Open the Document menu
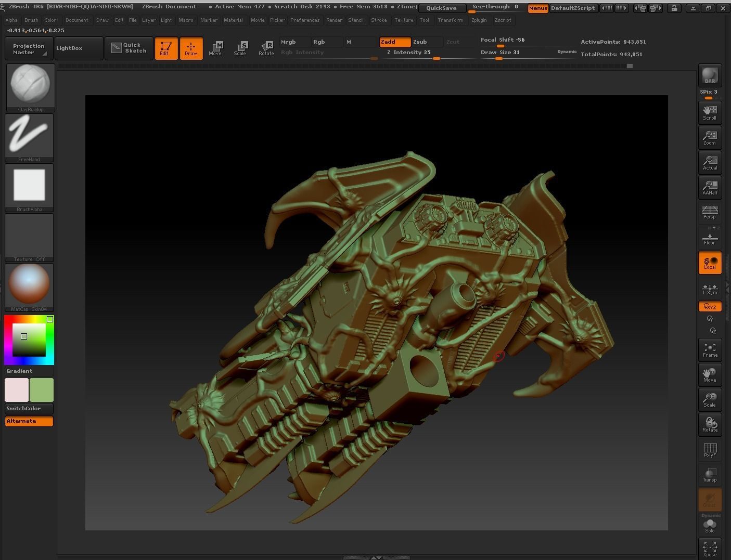This screenshot has height=560, width=731. tap(76, 20)
